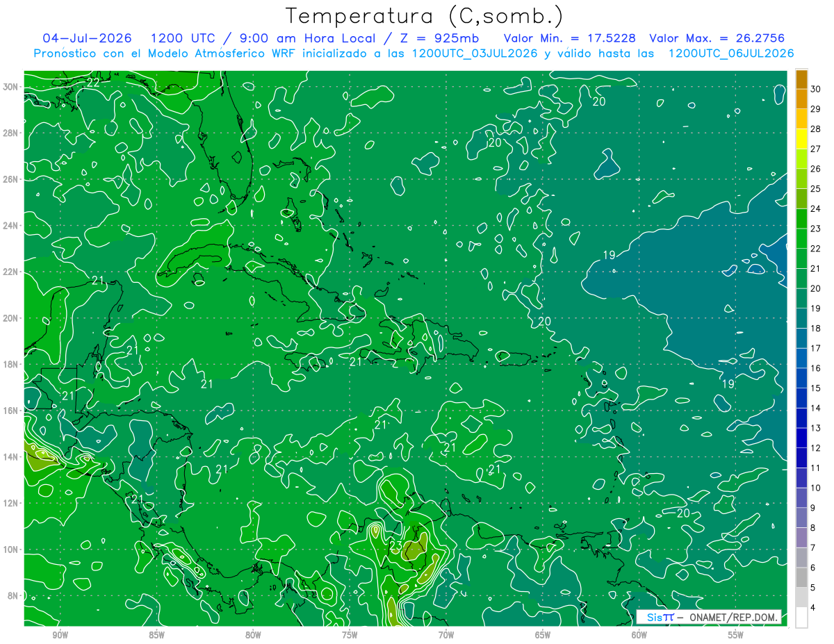The image size is (834, 644).
Task: Click the 85W longitude axis label
Action: click(x=156, y=636)
